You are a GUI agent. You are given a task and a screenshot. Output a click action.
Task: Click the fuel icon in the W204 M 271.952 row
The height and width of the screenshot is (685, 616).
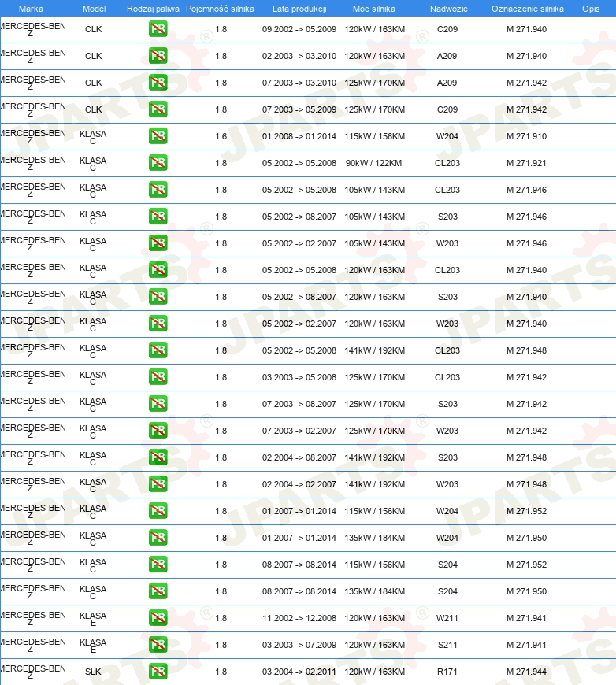158,511
